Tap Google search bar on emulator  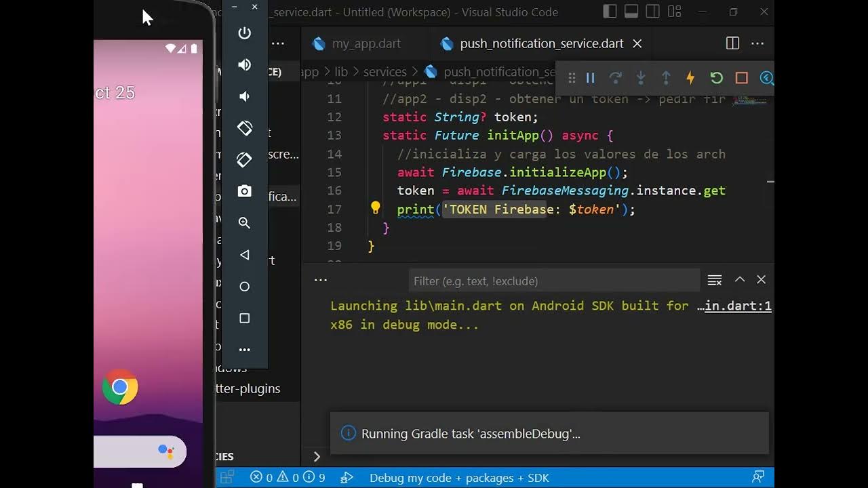coord(140,451)
